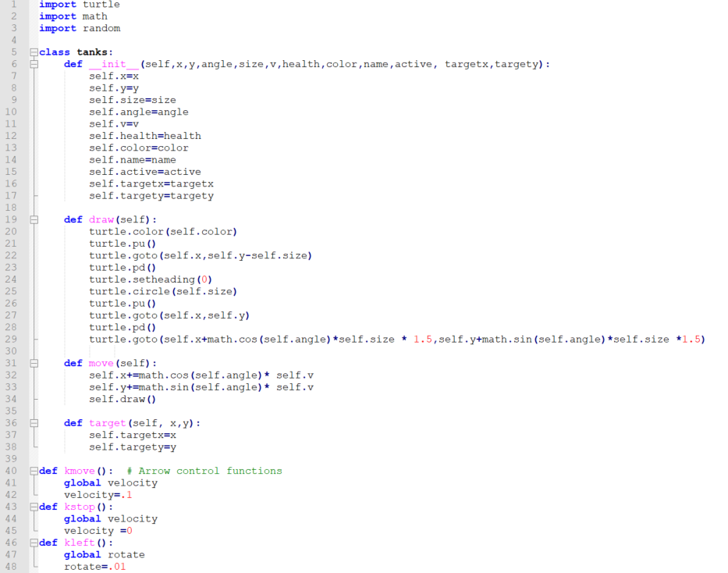Click the word random on line 3
This screenshot has width=728, height=573.
click(102, 28)
